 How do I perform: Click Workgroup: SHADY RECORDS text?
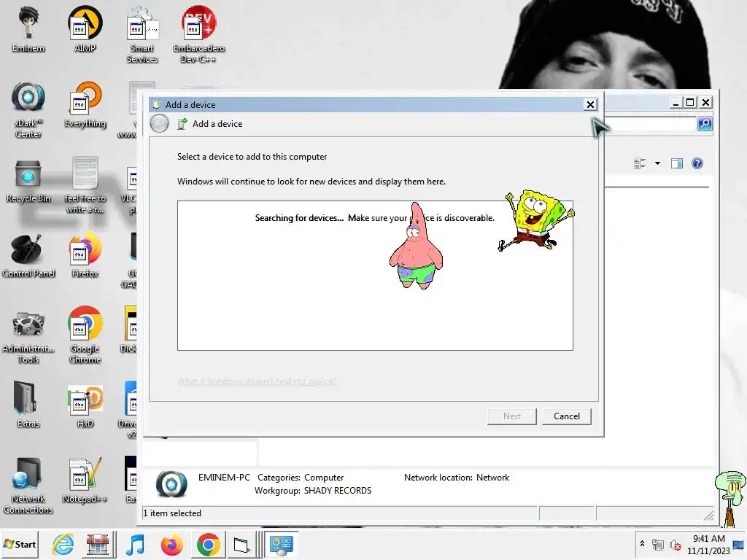point(313,491)
